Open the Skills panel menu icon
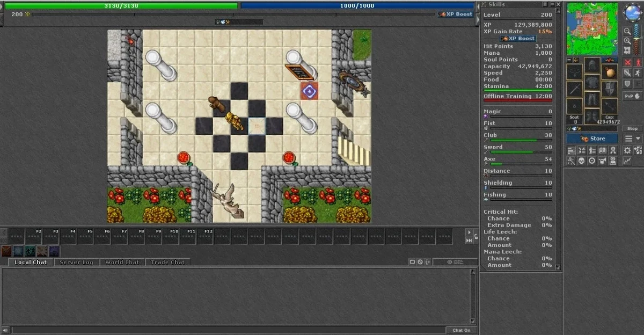 (545, 4)
